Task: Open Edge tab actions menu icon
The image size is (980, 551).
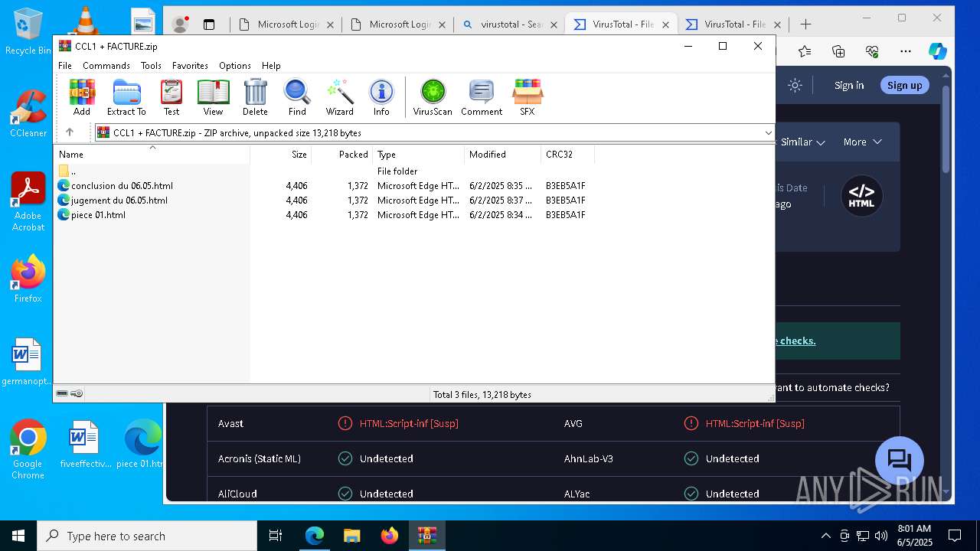Action: [x=209, y=24]
